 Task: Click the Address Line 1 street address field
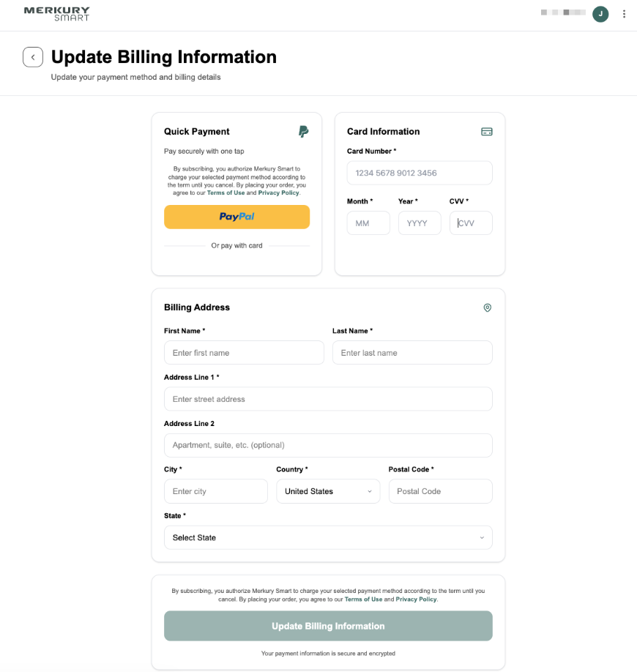pos(328,399)
